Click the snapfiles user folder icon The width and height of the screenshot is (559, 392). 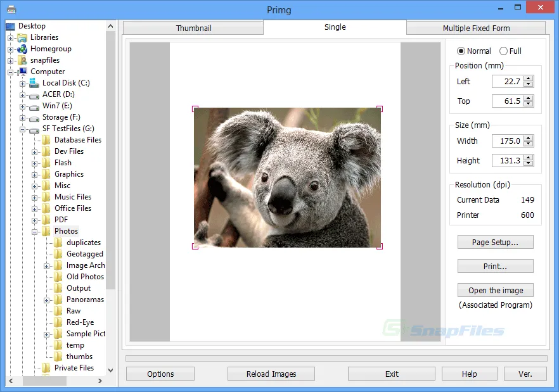point(22,60)
